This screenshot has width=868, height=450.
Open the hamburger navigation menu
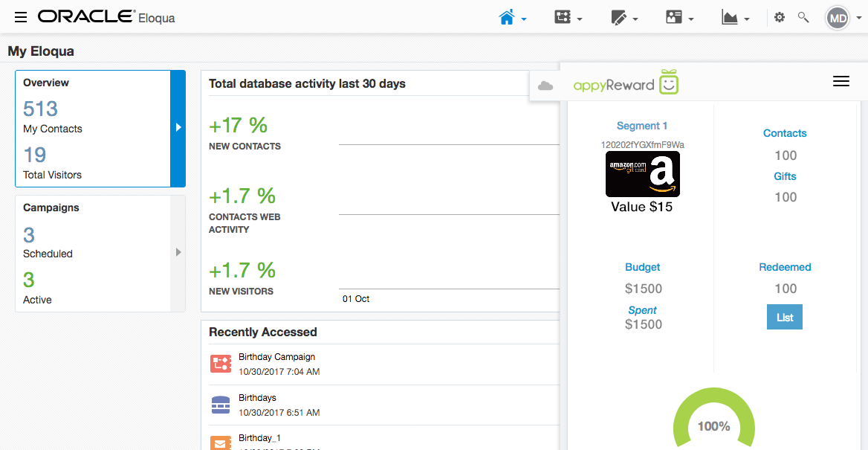21,18
